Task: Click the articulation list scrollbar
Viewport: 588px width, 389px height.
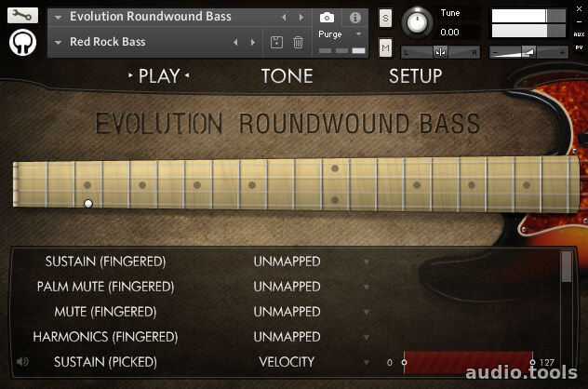Action: coord(567,267)
